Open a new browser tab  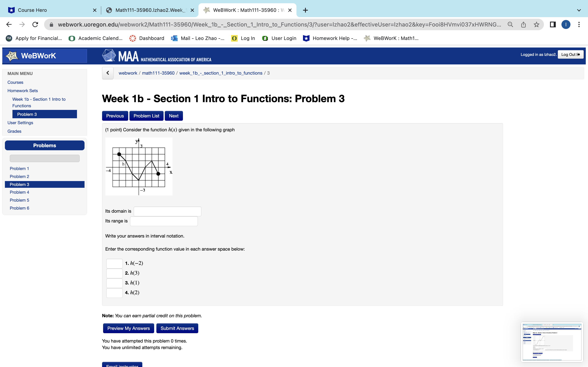(305, 10)
